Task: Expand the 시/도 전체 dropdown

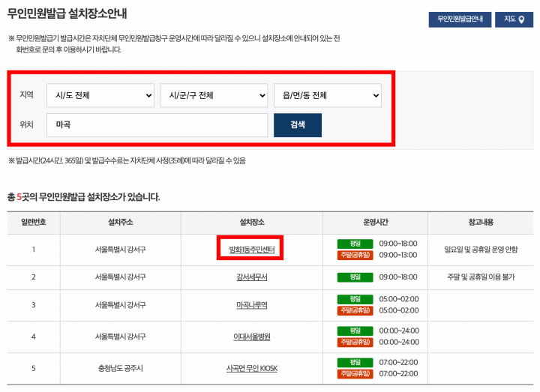Action: pos(100,95)
